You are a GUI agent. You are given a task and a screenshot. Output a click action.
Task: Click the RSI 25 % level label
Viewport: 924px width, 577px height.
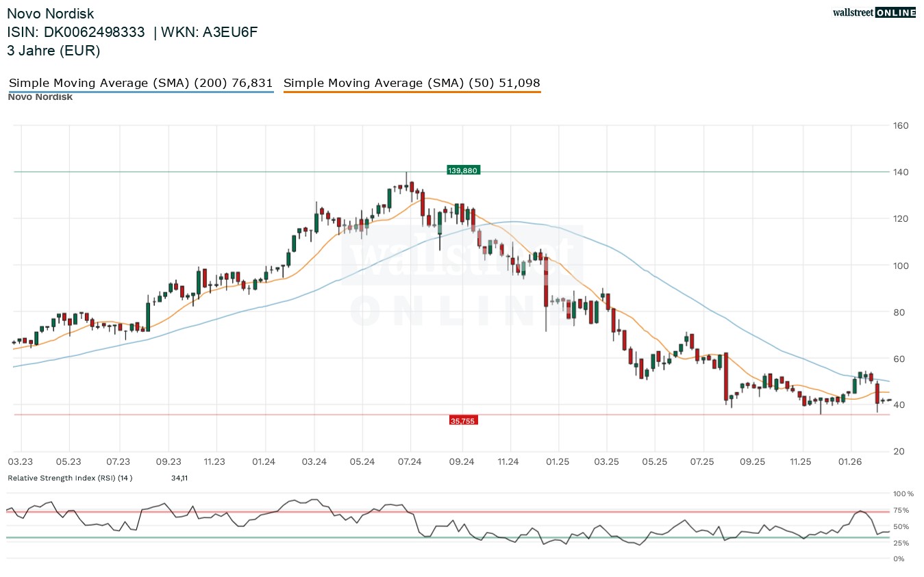(901, 543)
